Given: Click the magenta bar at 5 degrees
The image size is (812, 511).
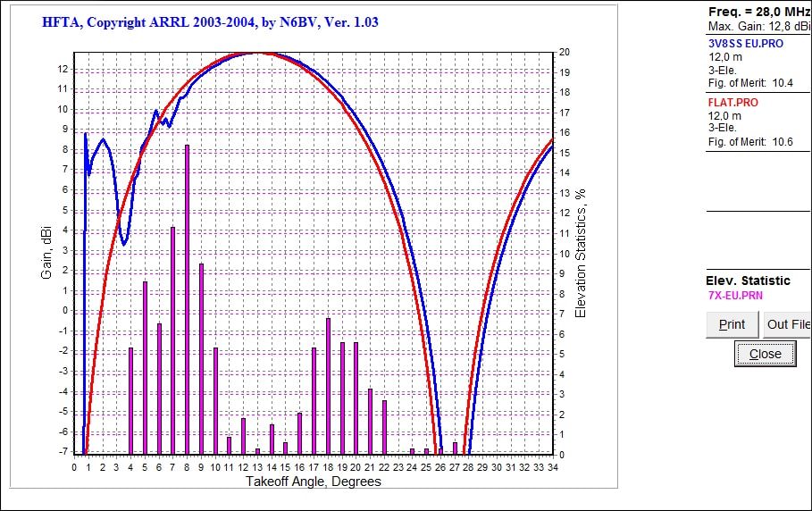Looking at the screenshot, I should 145,368.
